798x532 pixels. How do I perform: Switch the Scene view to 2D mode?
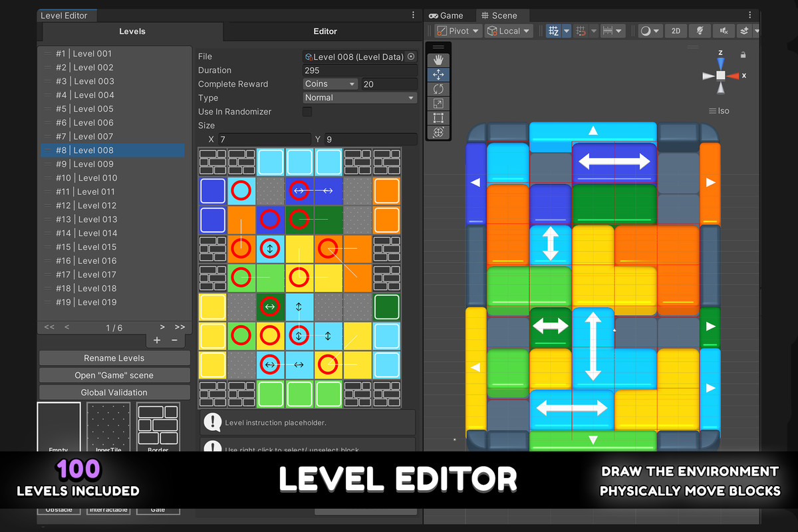coord(676,31)
